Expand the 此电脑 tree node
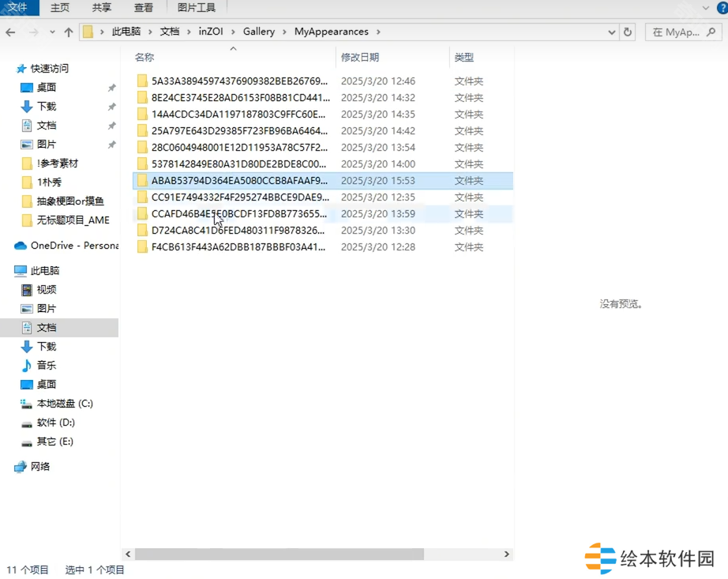 (x=8, y=271)
